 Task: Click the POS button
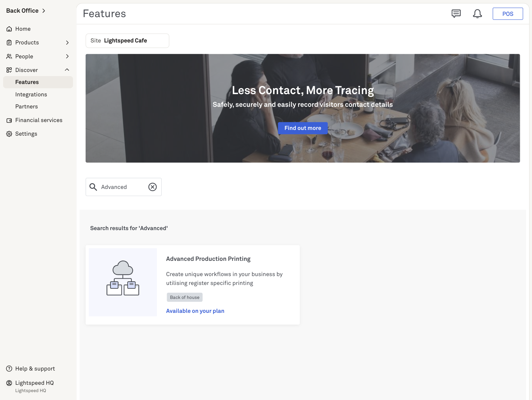pos(508,14)
